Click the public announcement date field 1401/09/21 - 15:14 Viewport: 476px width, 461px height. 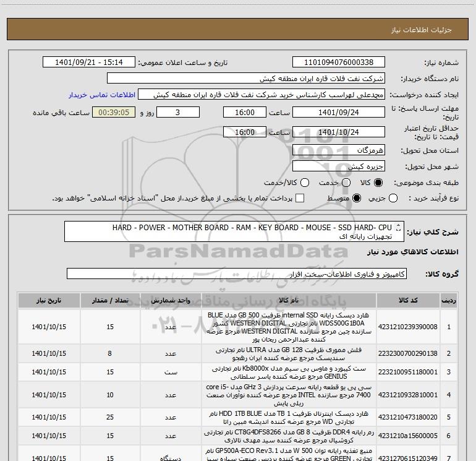pyautogui.click(x=89, y=62)
